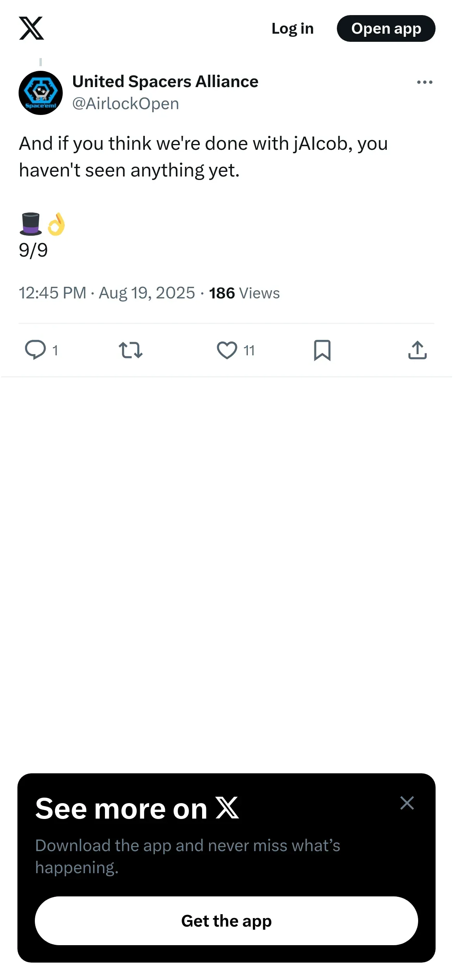Like the post with heart icon
Image resolution: width=453 pixels, height=980 pixels.
click(x=227, y=350)
